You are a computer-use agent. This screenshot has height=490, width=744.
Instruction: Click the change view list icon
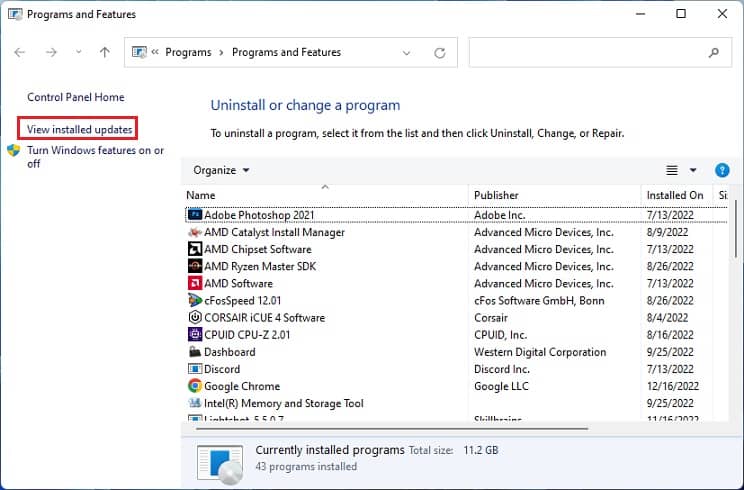click(671, 170)
